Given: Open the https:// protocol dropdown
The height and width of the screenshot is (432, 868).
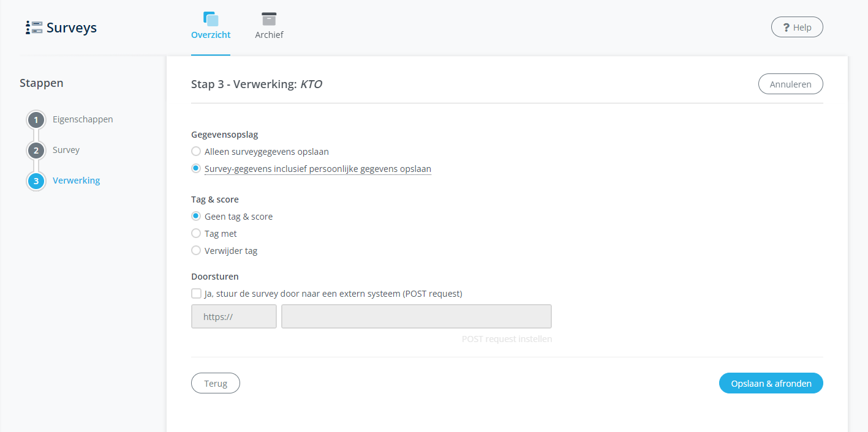Looking at the screenshot, I should [234, 316].
